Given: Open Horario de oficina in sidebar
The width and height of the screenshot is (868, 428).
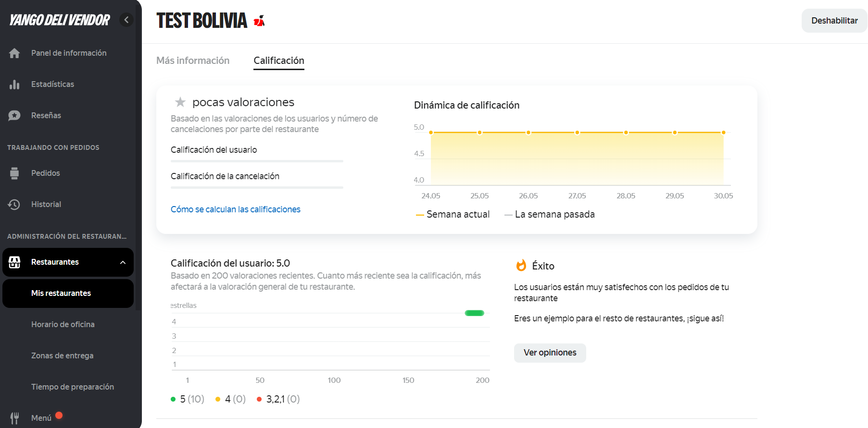Looking at the screenshot, I should click(x=63, y=325).
